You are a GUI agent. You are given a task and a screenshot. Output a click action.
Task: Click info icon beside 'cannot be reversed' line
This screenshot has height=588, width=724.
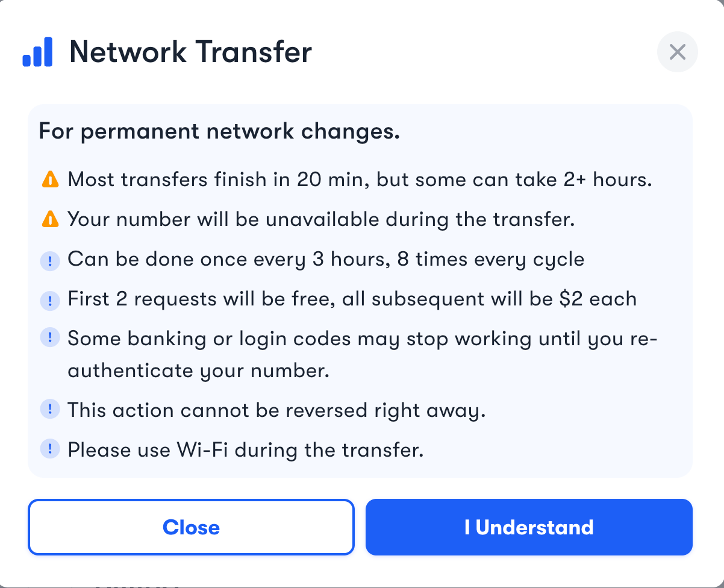pos(50,410)
